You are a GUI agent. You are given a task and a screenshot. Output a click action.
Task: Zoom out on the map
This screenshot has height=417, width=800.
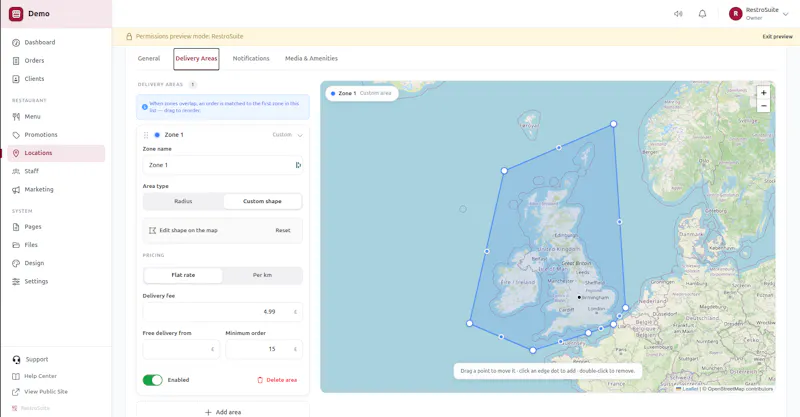tap(763, 106)
